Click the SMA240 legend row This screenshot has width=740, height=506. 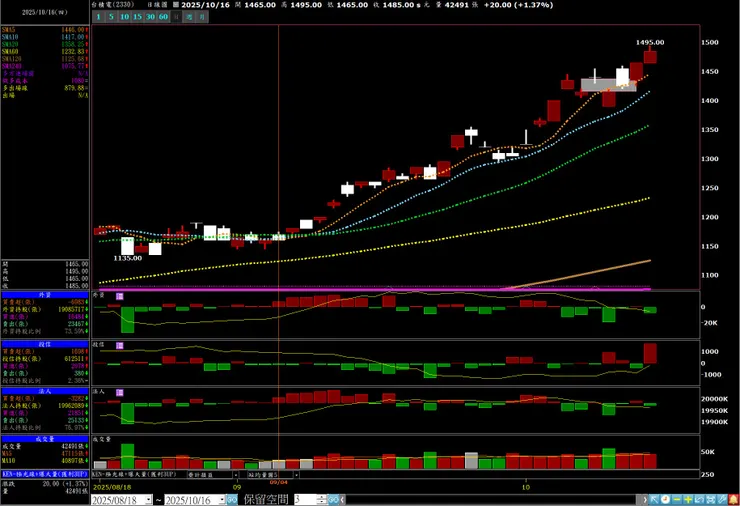[x=45, y=66]
